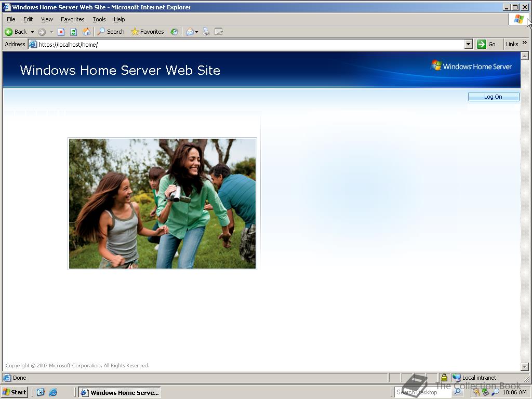Expand the Mail dropdown arrow
This screenshot has height=399, width=532.
(x=196, y=32)
